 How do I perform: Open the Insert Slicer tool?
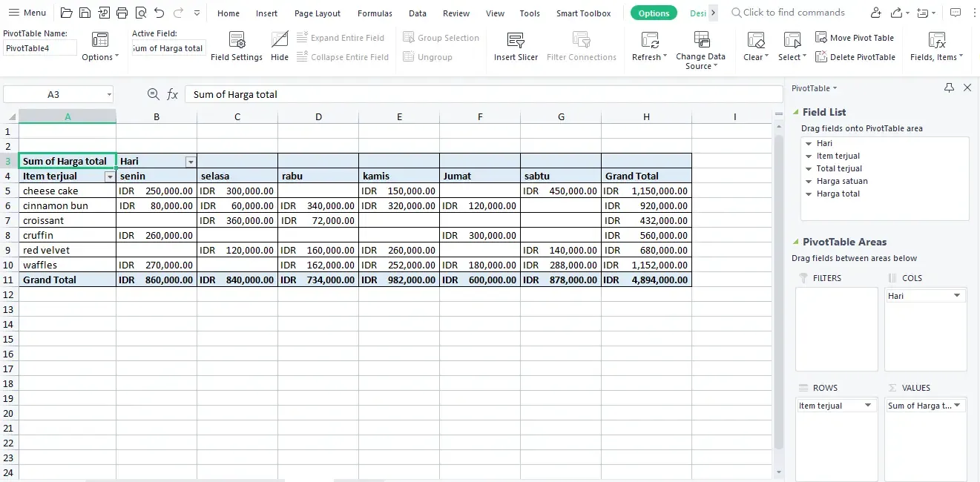pos(515,44)
